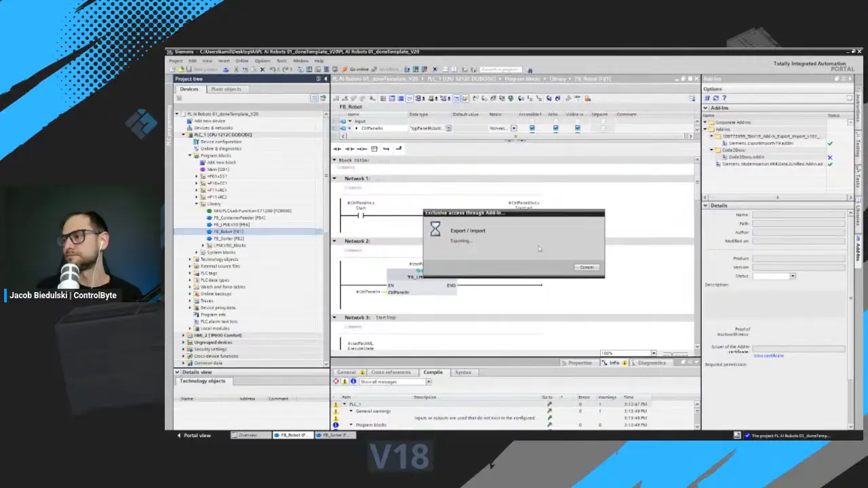Image resolution: width=868 pixels, height=488 pixels.
Task: Select FB_Robot [FB1] block in tree
Action: pos(229,232)
